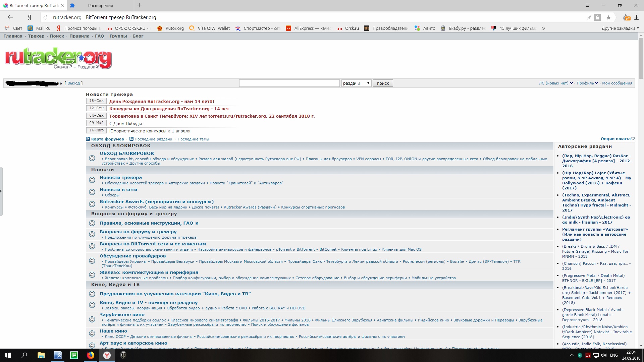
Task: Open the Мои сообщения link
Action: tap(617, 83)
